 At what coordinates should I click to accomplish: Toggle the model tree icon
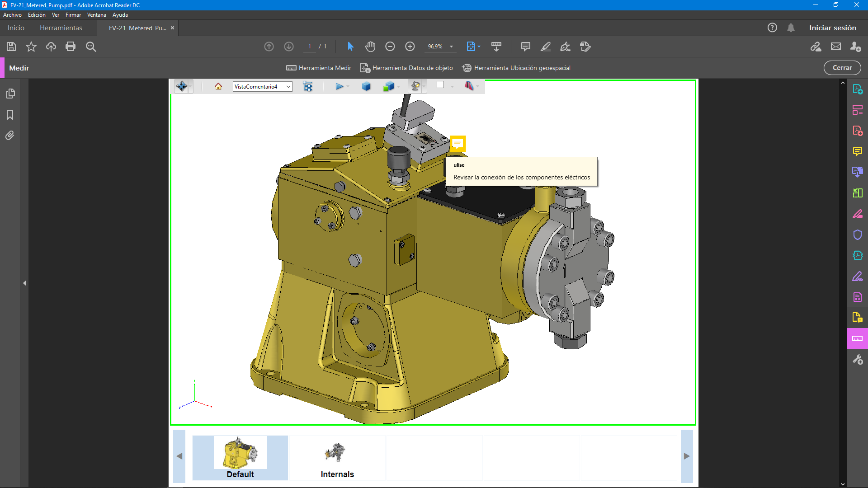pyautogui.click(x=307, y=86)
